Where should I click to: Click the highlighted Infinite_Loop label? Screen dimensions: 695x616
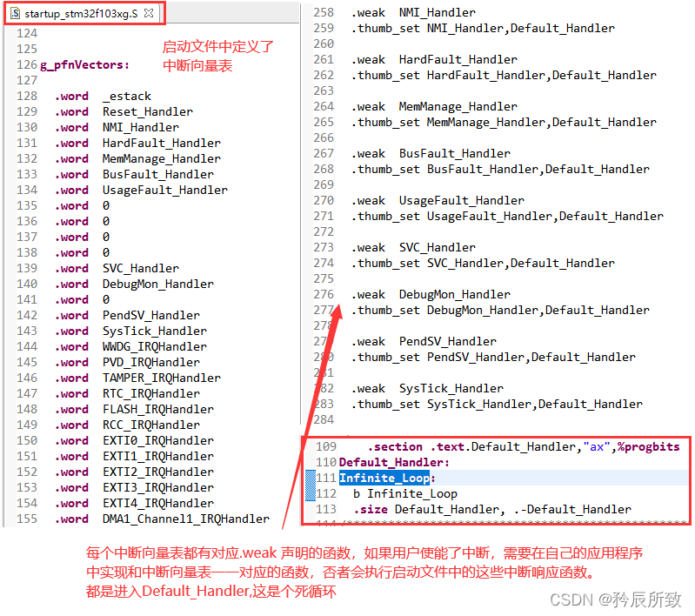[x=384, y=478]
